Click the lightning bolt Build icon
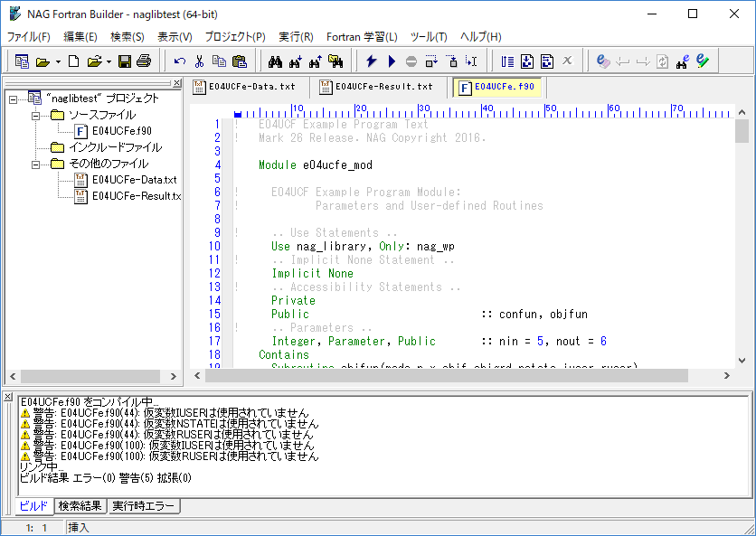 (x=372, y=61)
